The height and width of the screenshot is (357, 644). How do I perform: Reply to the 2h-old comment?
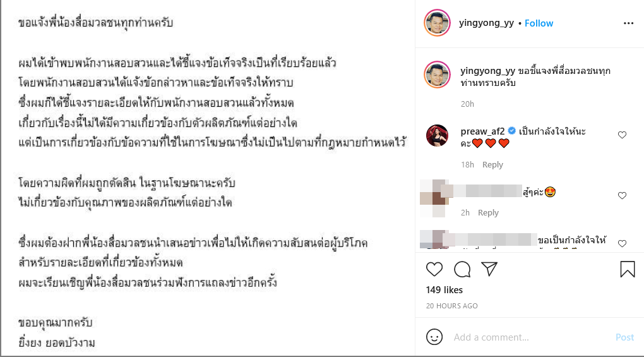coord(488,213)
